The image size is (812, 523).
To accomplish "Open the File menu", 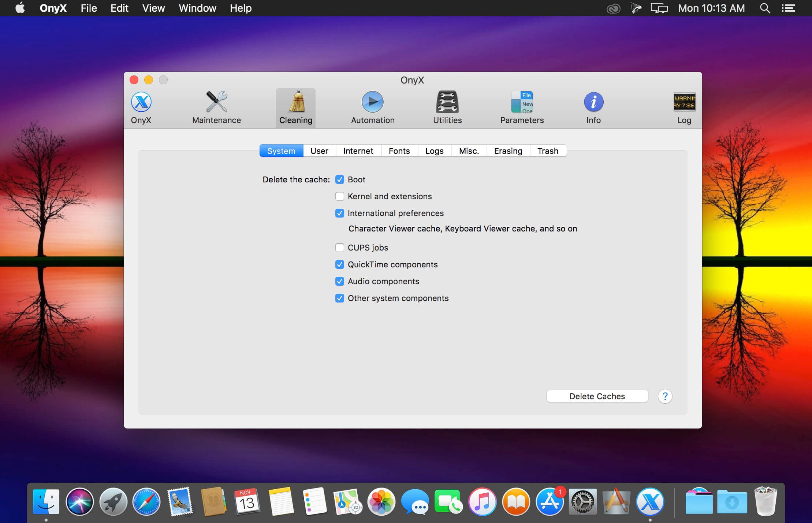I will [x=89, y=8].
